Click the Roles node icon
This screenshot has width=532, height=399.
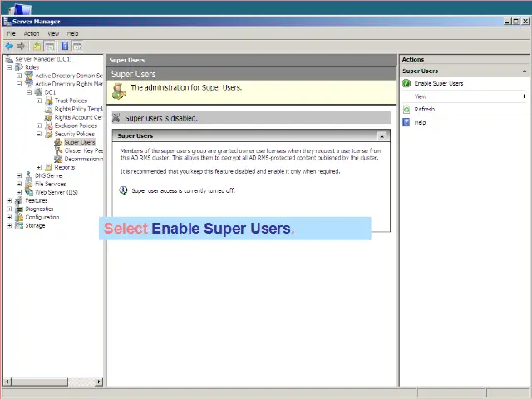[x=19, y=67]
